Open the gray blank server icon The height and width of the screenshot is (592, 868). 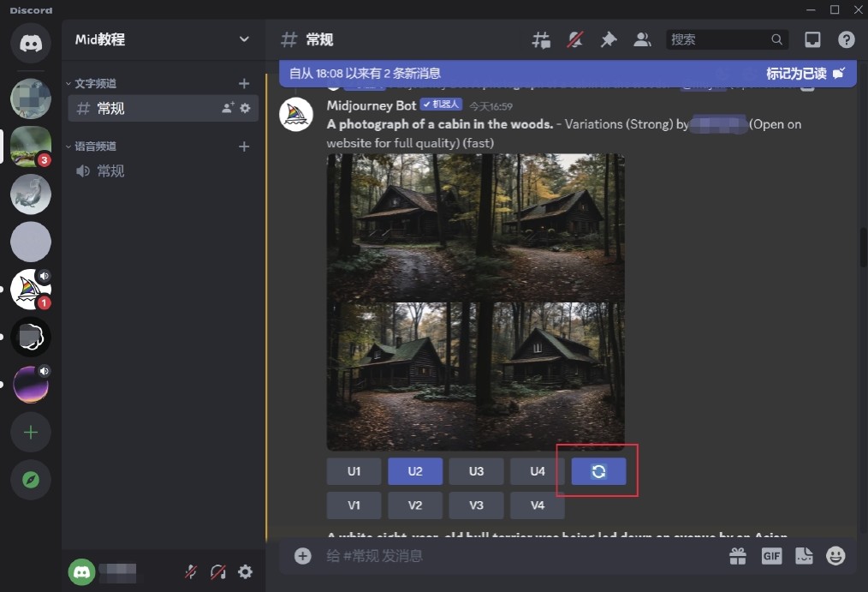click(31, 242)
